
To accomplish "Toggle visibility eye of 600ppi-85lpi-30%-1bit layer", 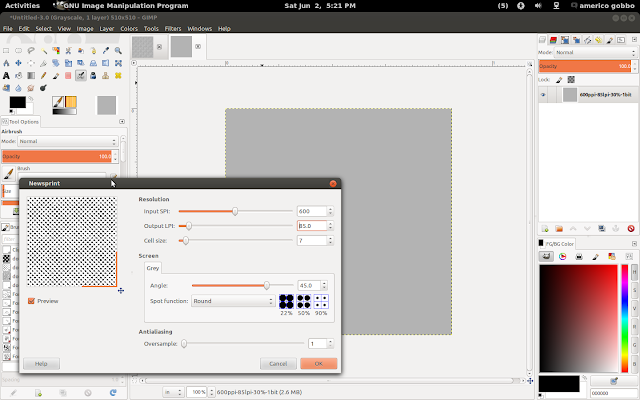I will click(x=543, y=95).
